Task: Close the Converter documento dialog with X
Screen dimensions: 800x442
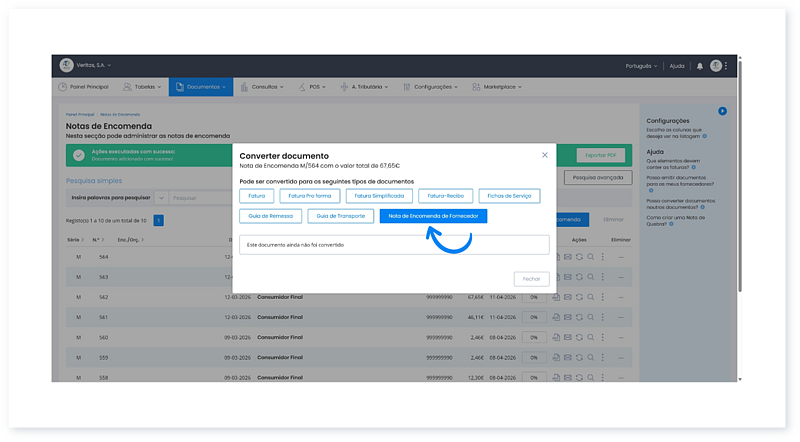Action: tap(545, 155)
